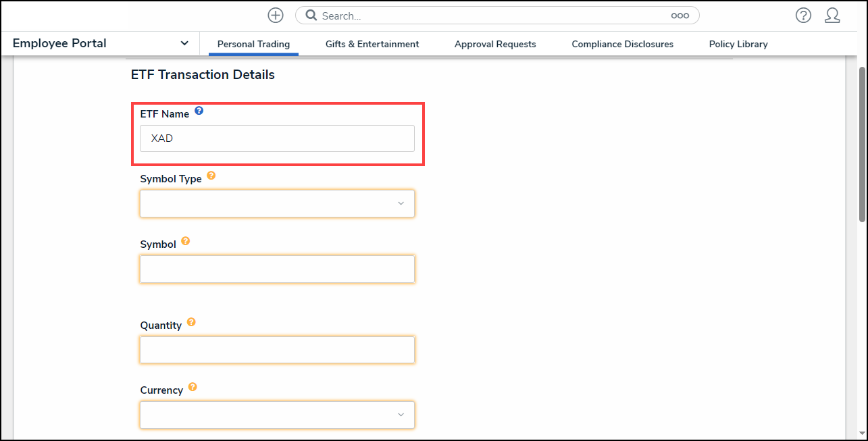Click the plus create-new icon
The width and height of the screenshot is (868, 441).
(275, 16)
